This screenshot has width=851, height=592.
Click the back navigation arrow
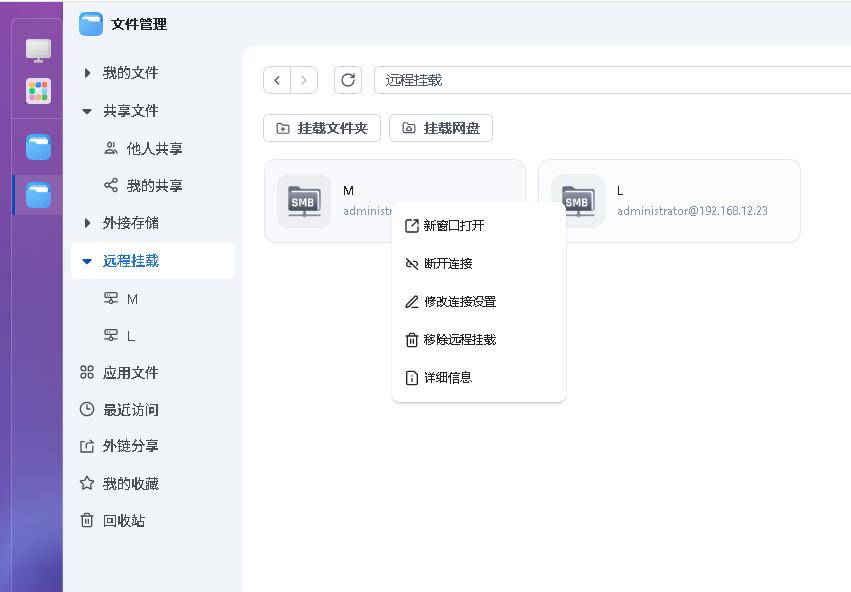pos(277,80)
